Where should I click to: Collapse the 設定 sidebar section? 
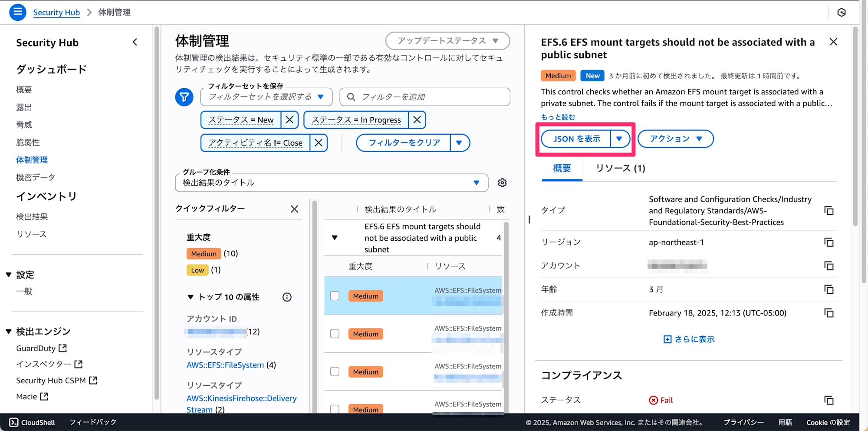pyautogui.click(x=8, y=275)
